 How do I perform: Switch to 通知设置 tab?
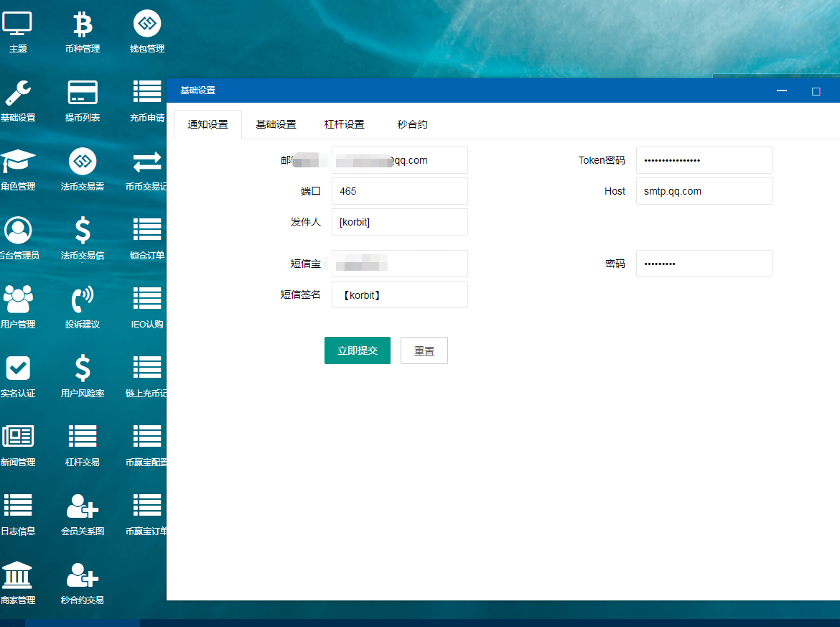(208, 124)
